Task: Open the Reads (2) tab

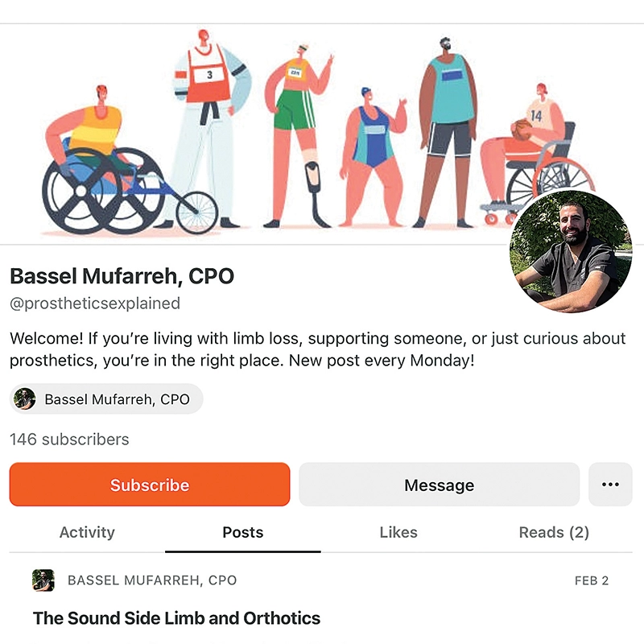Action: click(554, 532)
